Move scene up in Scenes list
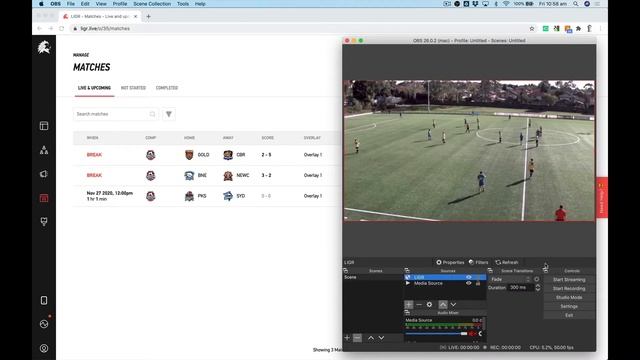Image resolution: width=640 pixels, height=360 pixels. tap(371, 338)
